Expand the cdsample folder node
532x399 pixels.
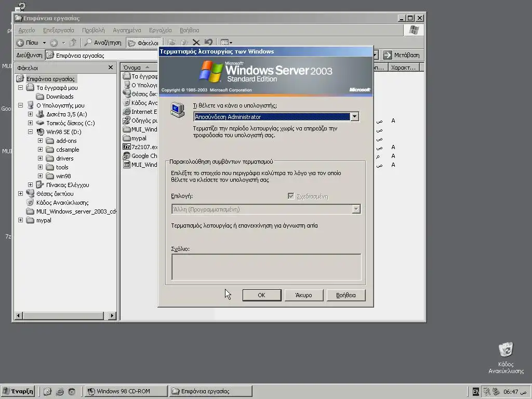pyautogui.click(x=40, y=149)
